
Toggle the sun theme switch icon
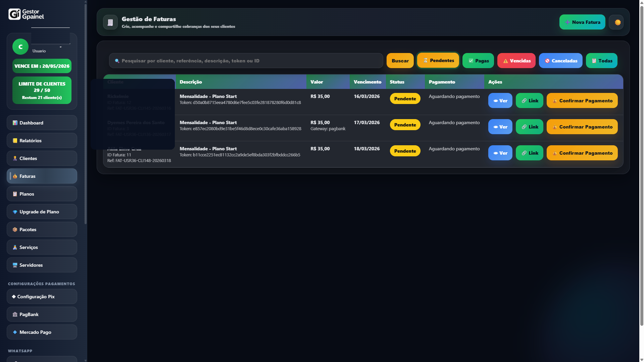click(617, 22)
